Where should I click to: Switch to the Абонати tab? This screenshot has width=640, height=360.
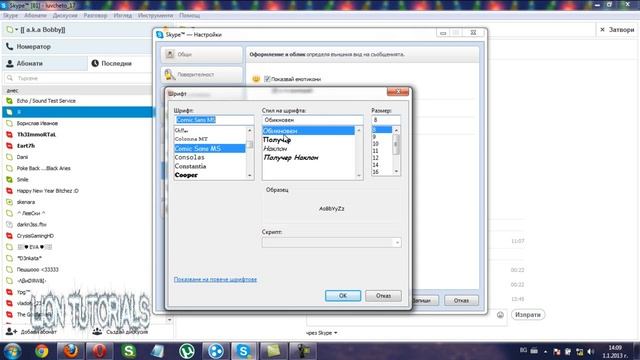coord(45,63)
